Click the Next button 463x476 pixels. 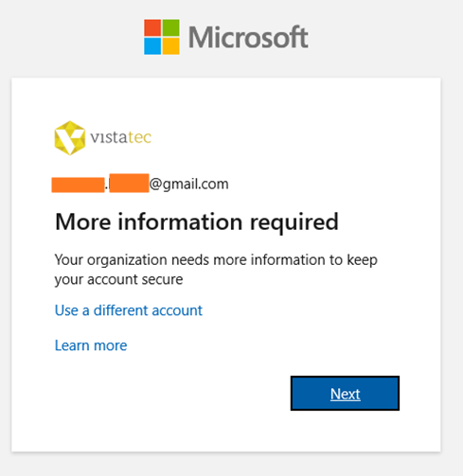coord(345,393)
